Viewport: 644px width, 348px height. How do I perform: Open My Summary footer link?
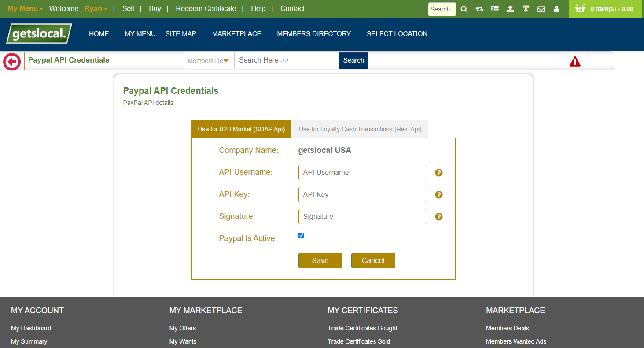pyautogui.click(x=29, y=341)
